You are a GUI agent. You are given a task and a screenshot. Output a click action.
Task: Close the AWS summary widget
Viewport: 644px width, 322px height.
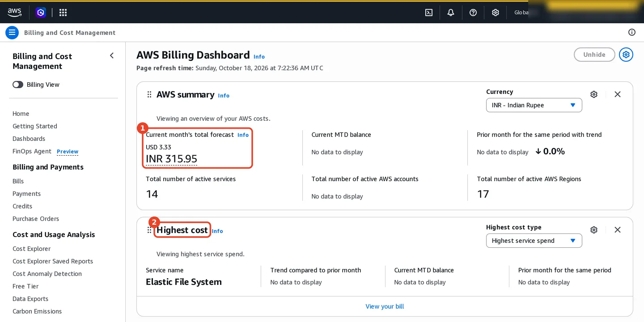click(x=618, y=94)
